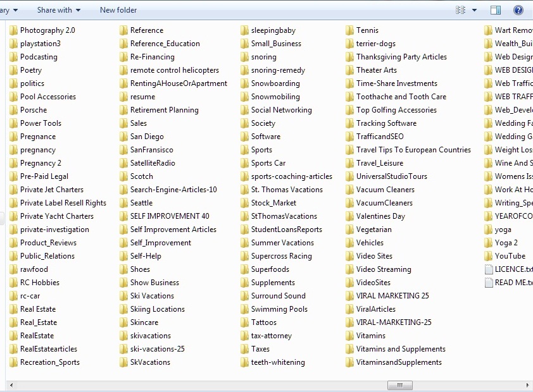This screenshot has width=533, height=392.
Task: Select the Vegetarian folder icon
Action: tap(349, 230)
